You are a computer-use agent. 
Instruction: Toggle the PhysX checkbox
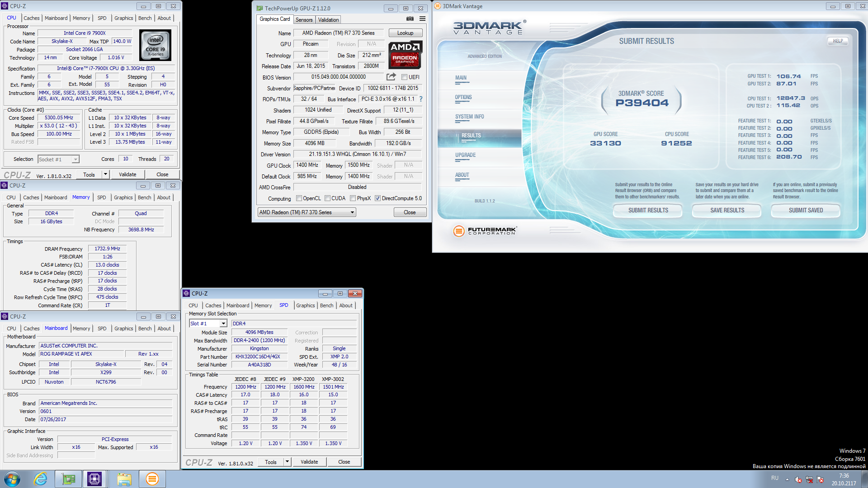(353, 198)
